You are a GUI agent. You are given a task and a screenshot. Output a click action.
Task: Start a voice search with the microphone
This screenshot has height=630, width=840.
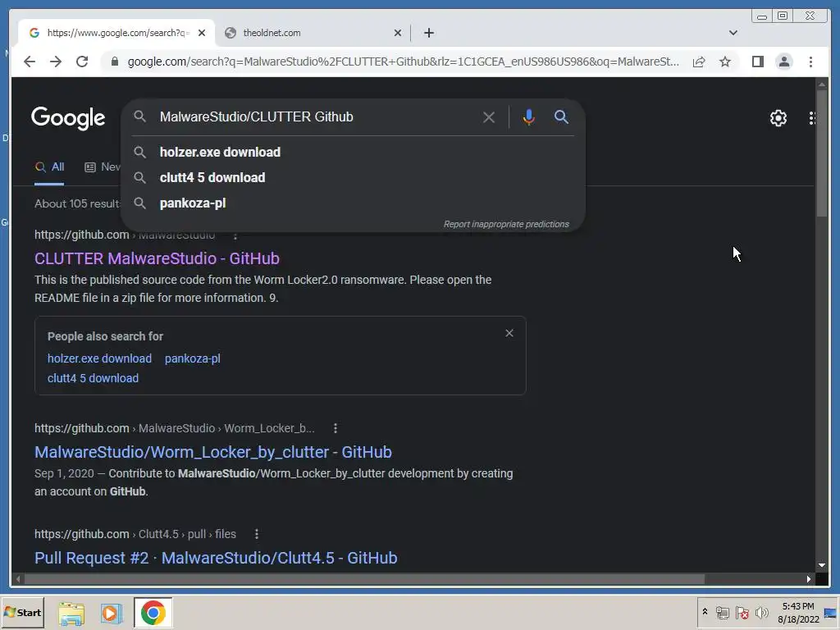pos(528,116)
